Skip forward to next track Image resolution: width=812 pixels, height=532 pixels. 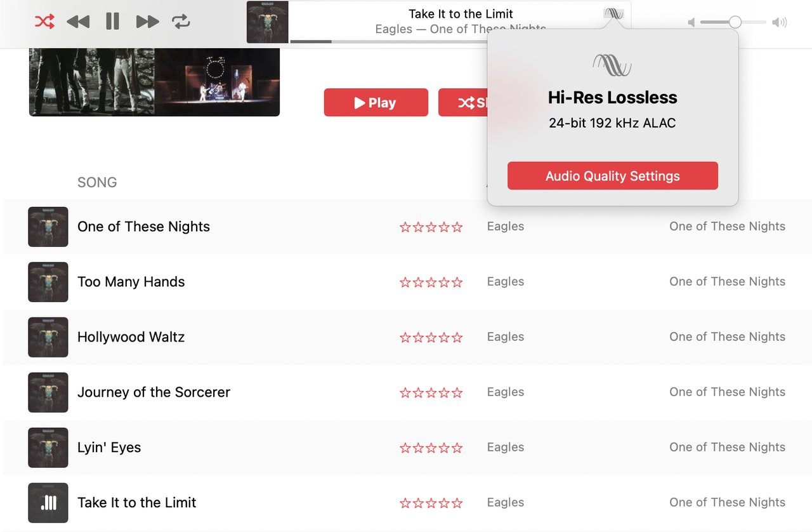click(x=147, y=22)
